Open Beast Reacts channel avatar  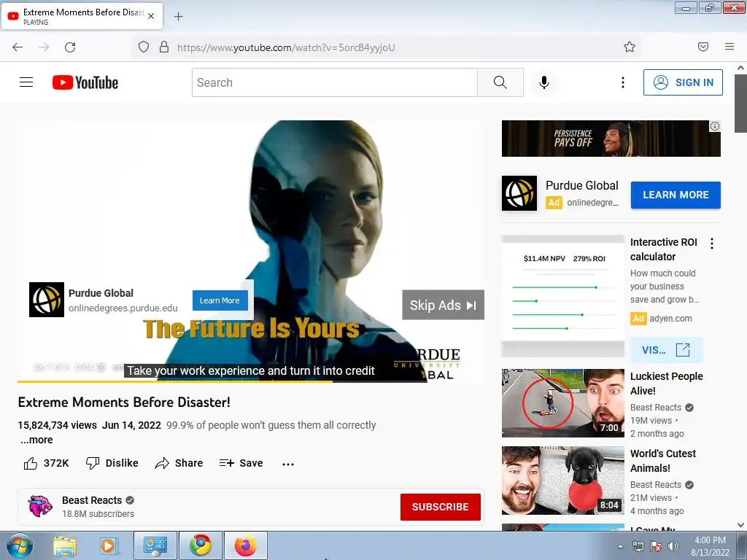(x=40, y=506)
